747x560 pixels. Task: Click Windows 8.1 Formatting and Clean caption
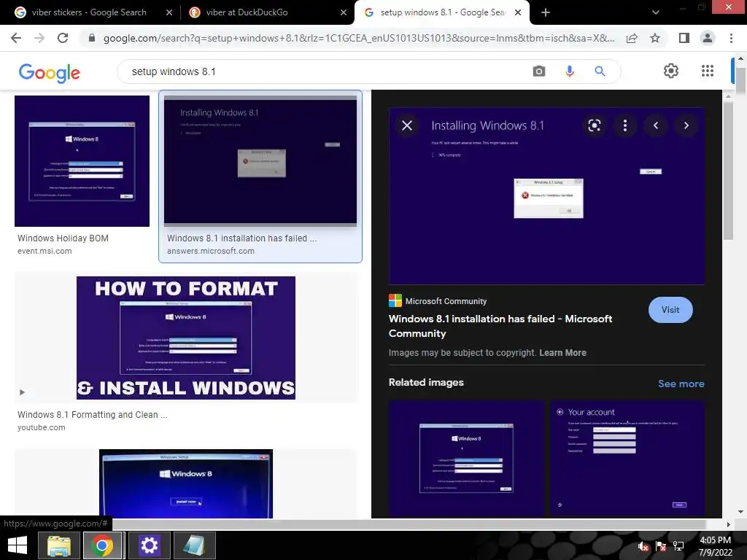[x=93, y=415]
